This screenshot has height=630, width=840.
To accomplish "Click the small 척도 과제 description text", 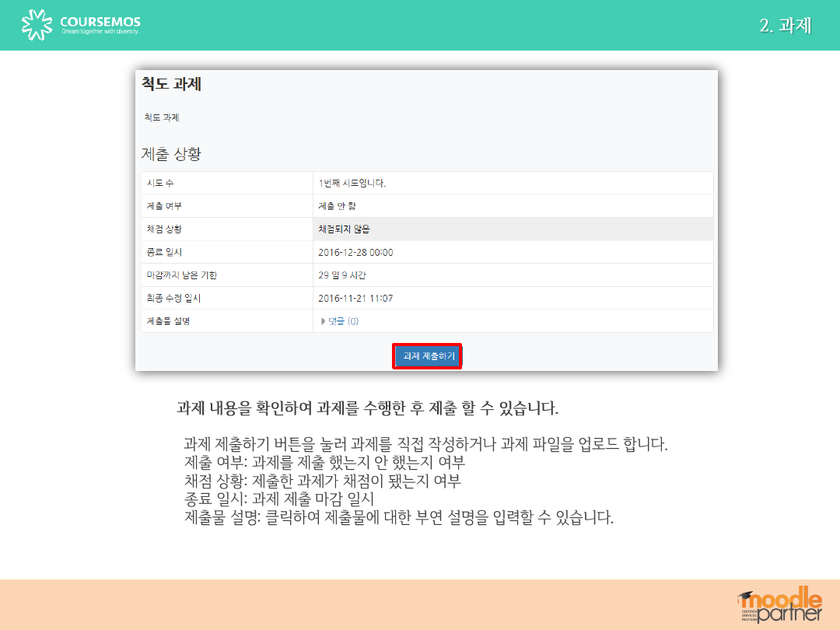I will [x=162, y=117].
